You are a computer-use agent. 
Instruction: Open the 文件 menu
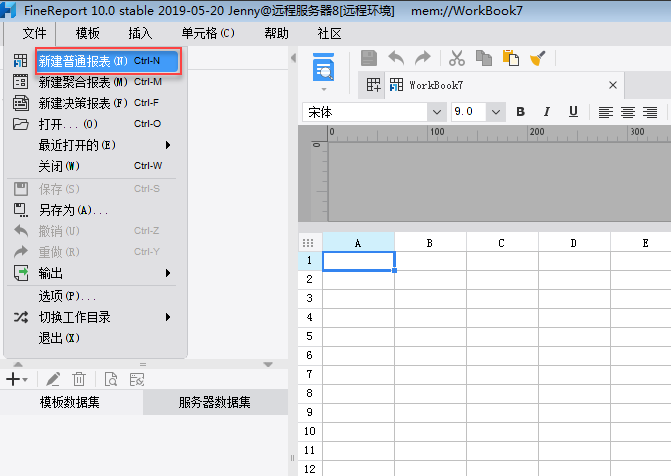coord(34,33)
